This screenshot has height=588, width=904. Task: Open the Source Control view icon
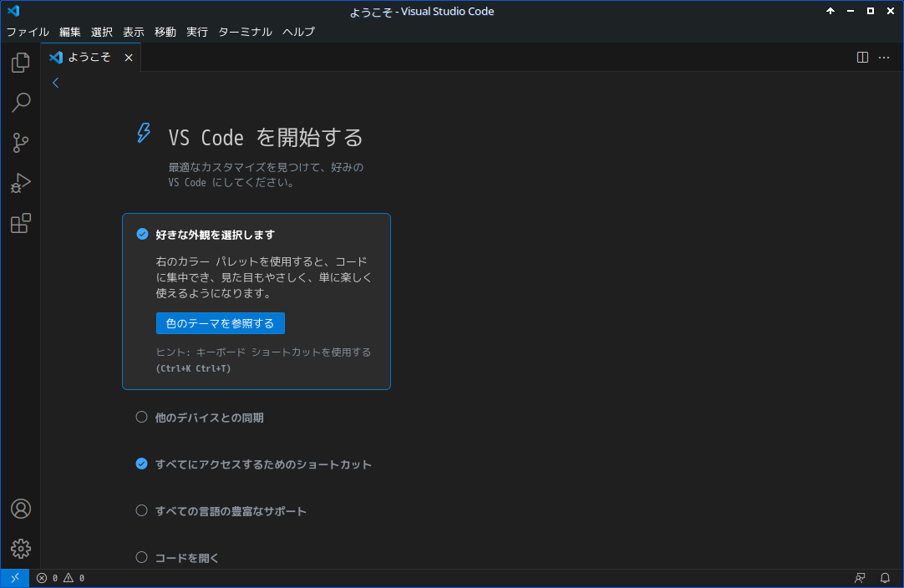point(20,143)
